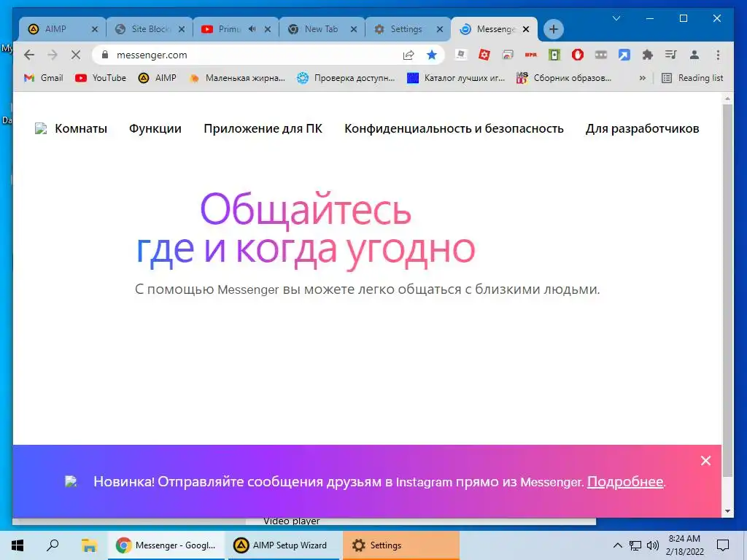The image size is (747, 560).
Task: Open the green square extension icon
Action: [x=554, y=55]
